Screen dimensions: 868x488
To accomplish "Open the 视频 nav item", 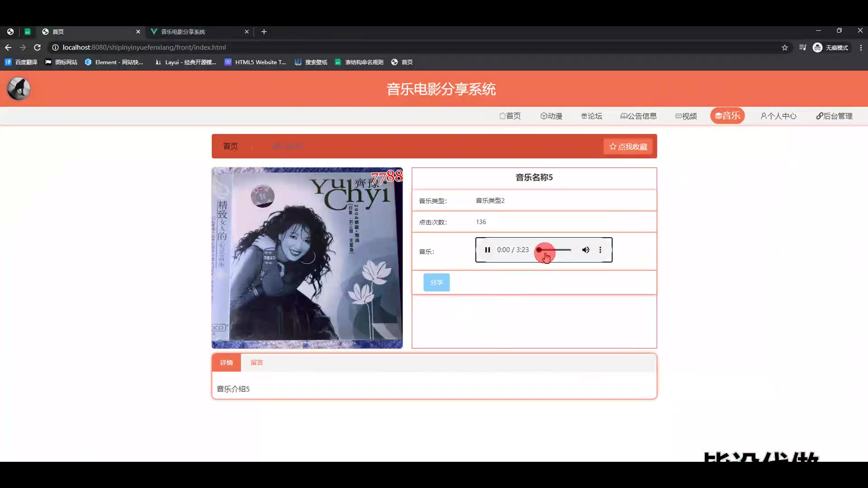I will (x=686, y=116).
